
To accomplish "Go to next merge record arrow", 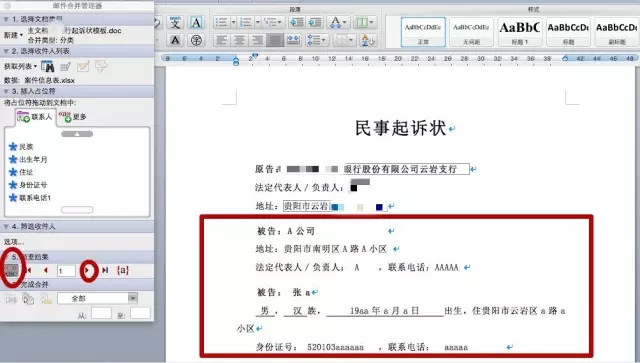I will [88, 270].
